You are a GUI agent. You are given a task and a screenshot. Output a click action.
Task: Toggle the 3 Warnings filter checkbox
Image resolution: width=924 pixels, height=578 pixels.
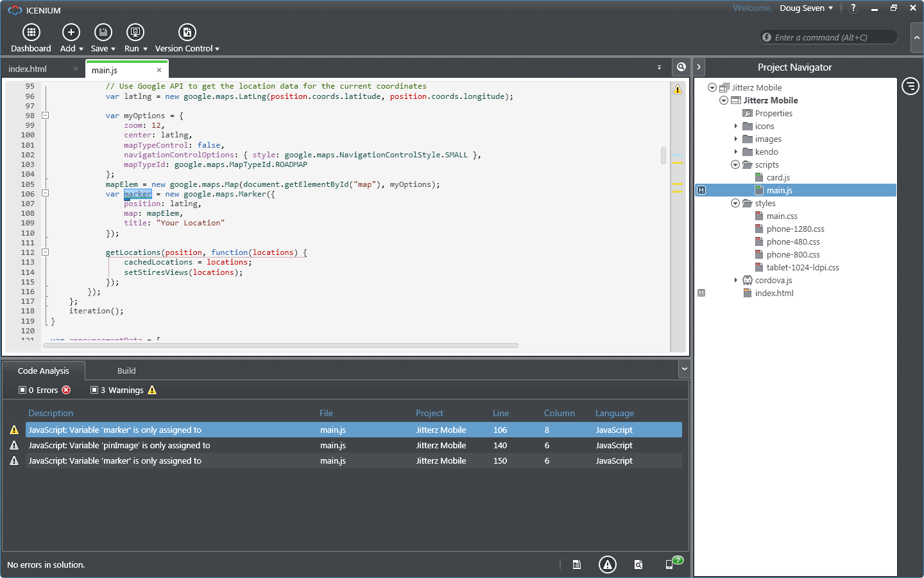[x=94, y=390]
